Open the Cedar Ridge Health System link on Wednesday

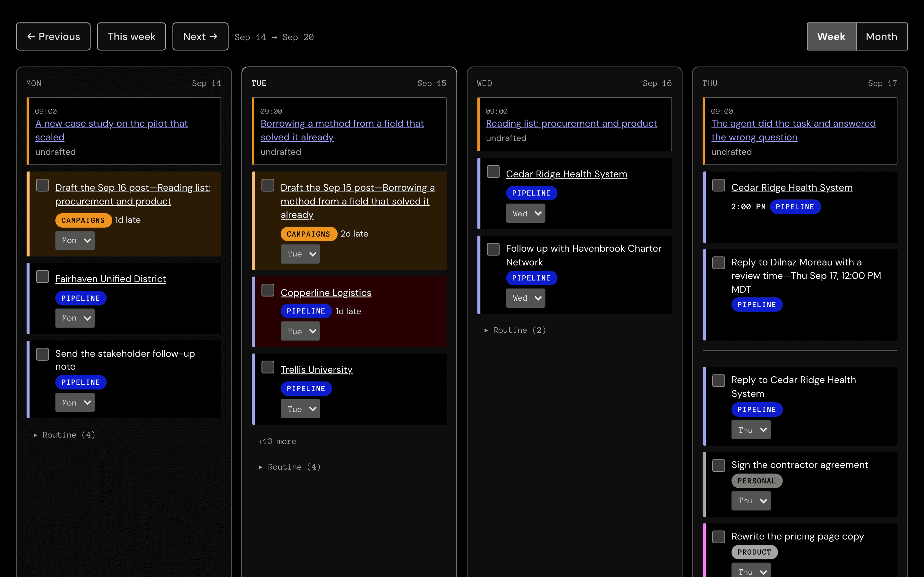566,174
